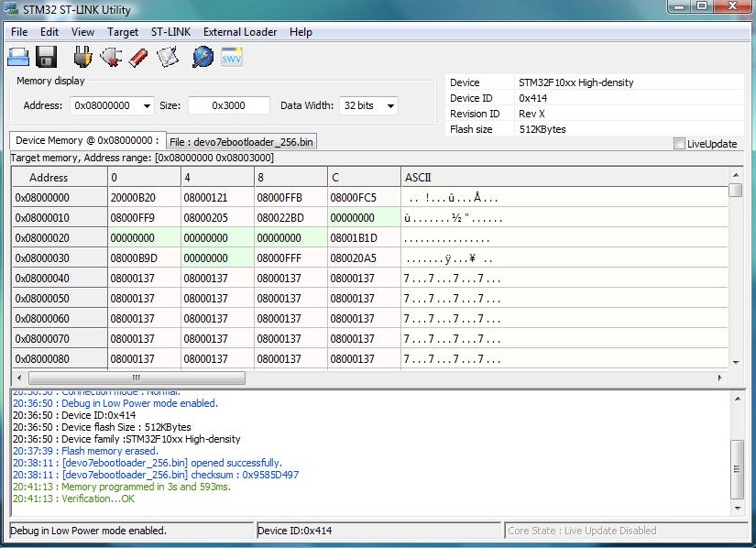This screenshot has height=548, width=756.
Task: Open the Edit menu
Action: (49, 32)
